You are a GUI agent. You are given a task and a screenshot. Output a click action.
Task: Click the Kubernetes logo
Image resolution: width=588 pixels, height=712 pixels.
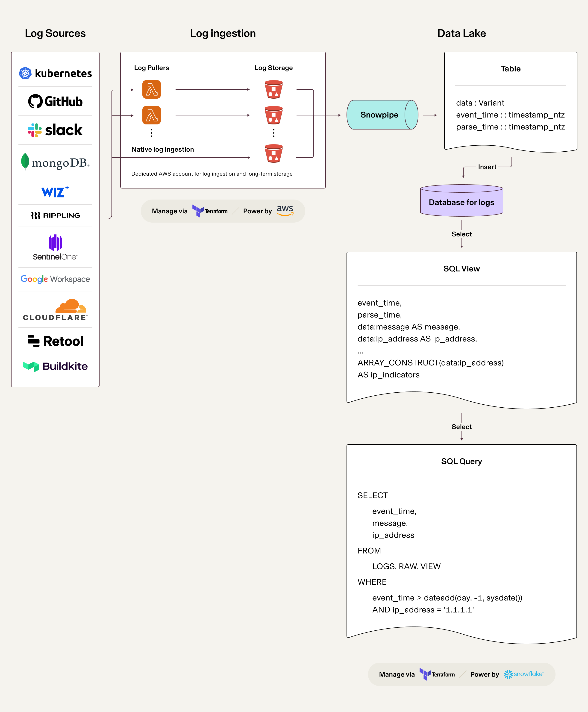pyautogui.click(x=55, y=73)
